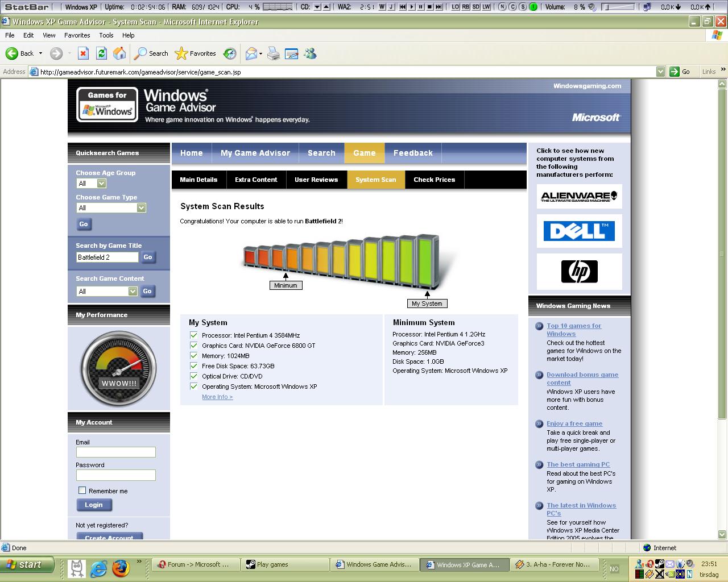Click the Email input field
Image resolution: width=728 pixels, height=582 pixels.
[x=116, y=452]
